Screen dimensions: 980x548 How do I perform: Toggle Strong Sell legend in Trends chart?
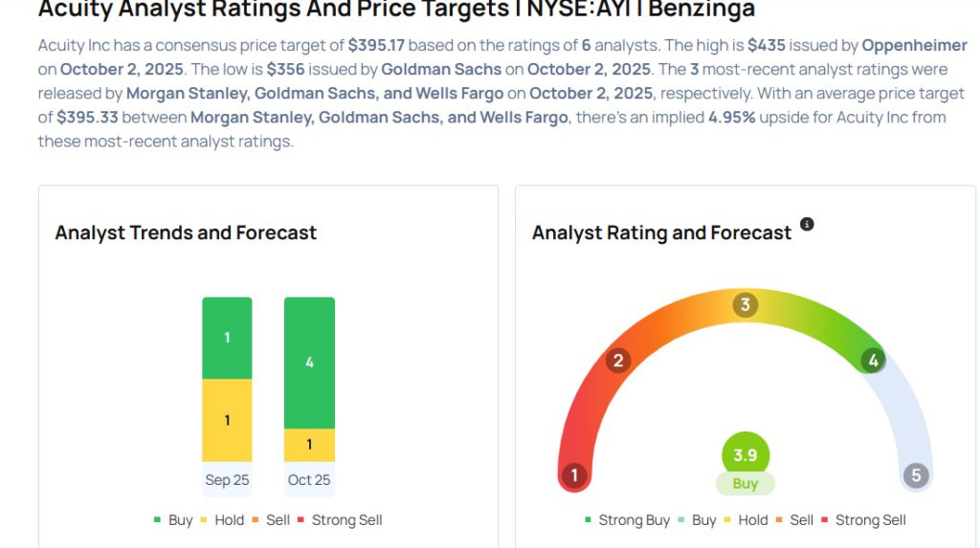(x=340, y=520)
